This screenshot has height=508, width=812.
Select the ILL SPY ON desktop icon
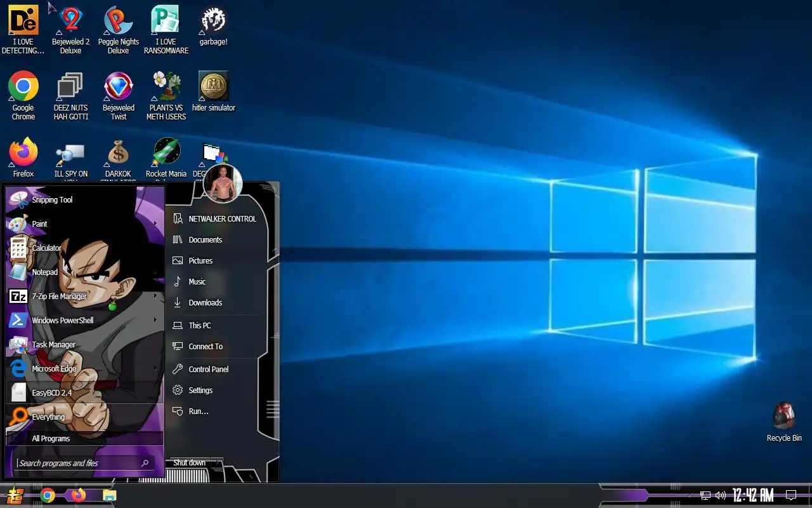(x=70, y=159)
